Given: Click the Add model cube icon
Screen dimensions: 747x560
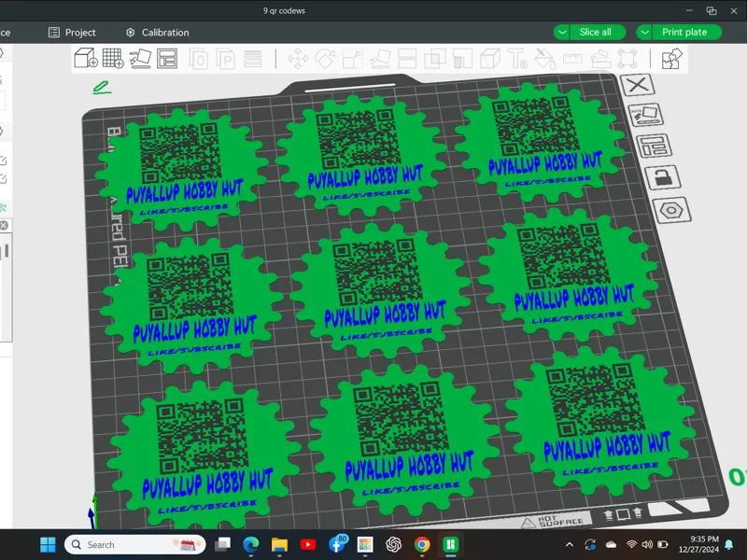Looking at the screenshot, I should (86, 59).
